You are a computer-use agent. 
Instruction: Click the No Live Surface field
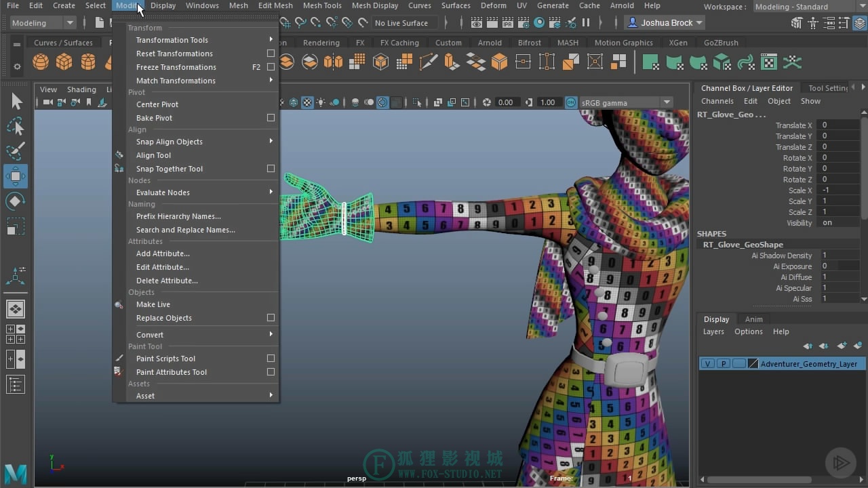click(405, 23)
